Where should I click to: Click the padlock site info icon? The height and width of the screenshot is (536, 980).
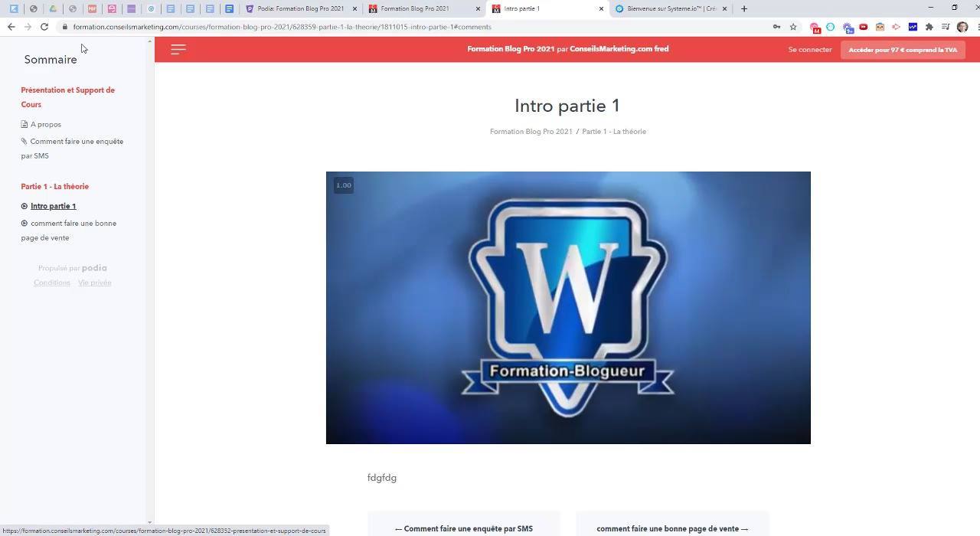[65, 27]
